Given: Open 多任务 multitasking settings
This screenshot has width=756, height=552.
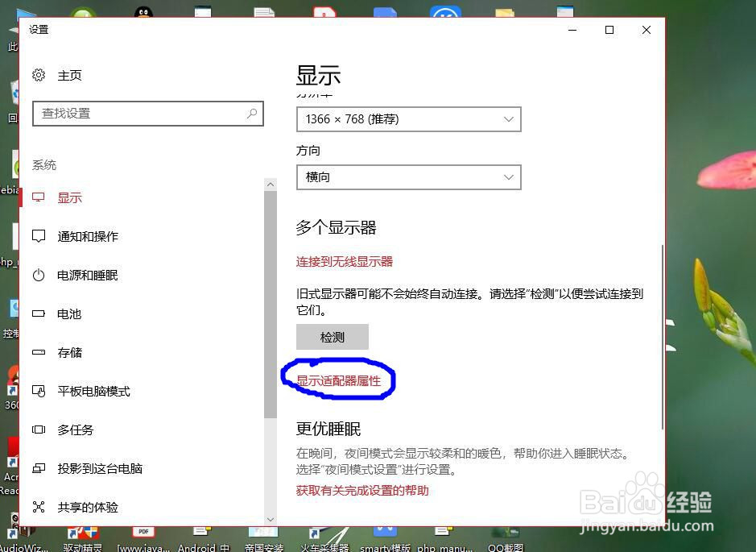Looking at the screenshot, I should point(75,430).
